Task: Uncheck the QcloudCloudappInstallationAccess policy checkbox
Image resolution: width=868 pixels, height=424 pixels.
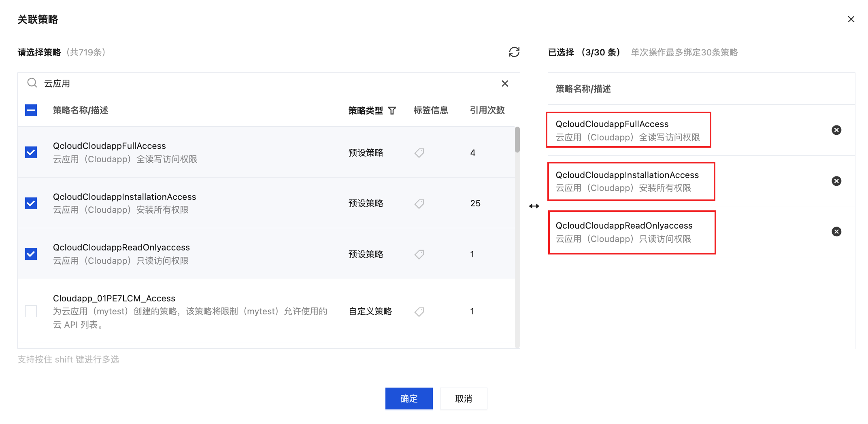Action: (31, 203)
